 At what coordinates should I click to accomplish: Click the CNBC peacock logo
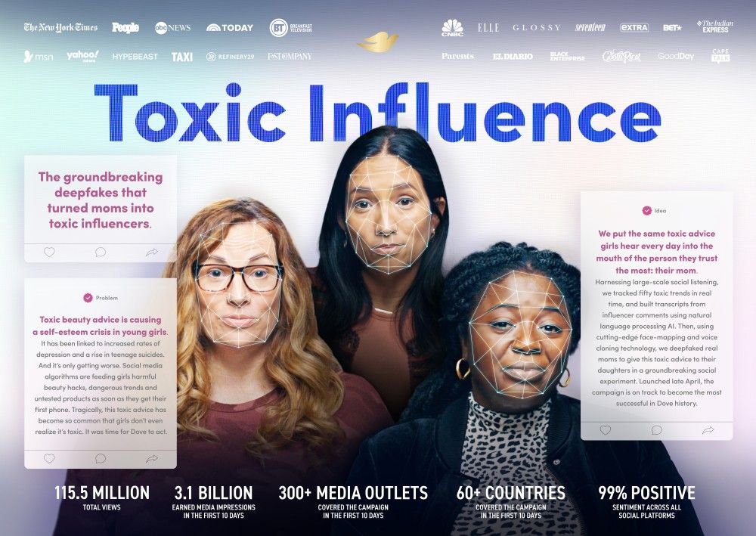[452, 27]
